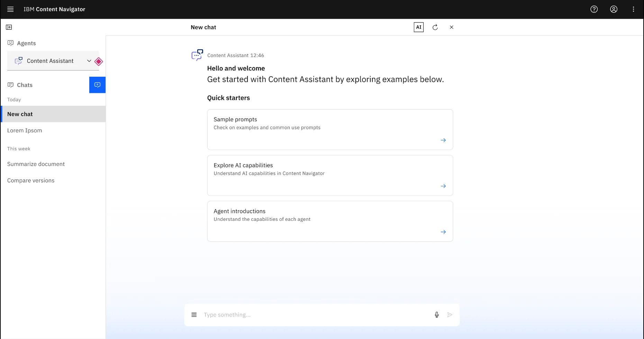Collapse the side panel toggle icon
Image resolution: width=644 pixels, height=339 pixels.
tap(9, 27)
